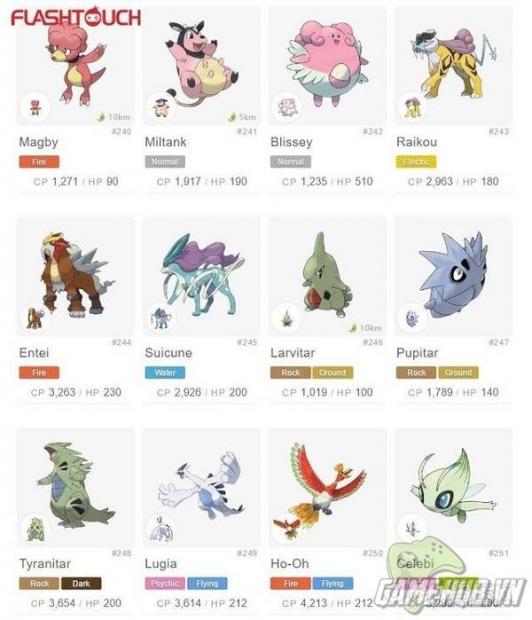The height and width of the screenshot is (620, 532).
Task: Click the small Entei sprite icon
Action: click(35, 318)
